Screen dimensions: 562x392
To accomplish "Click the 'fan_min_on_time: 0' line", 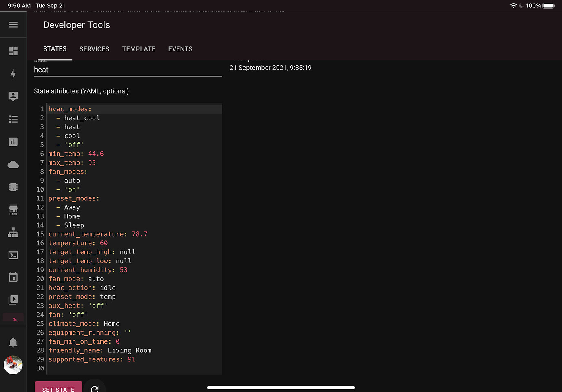I will point(84,342).
